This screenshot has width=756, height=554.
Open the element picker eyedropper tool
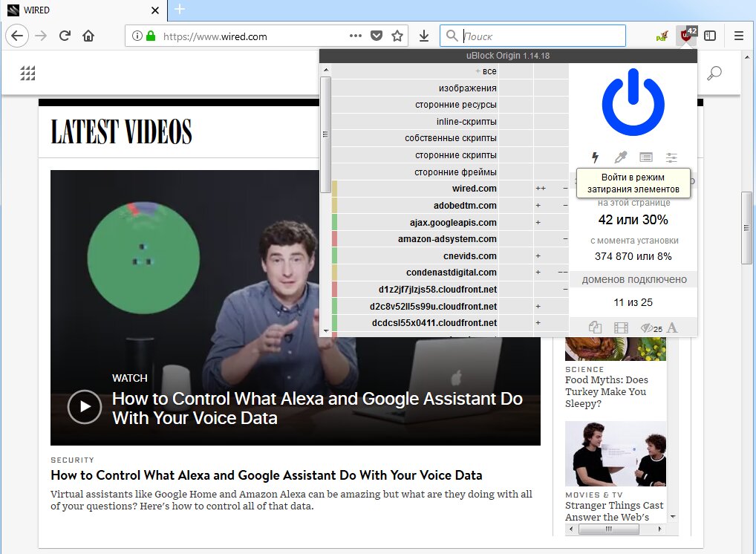click(x=621, y=157)
